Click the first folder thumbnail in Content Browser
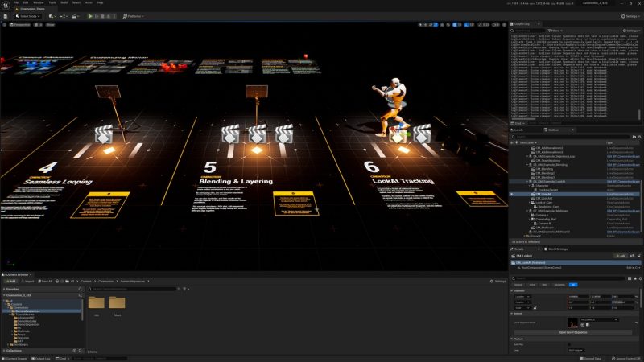This screenshot has width=644, height=362. click(x=96, y=303)
